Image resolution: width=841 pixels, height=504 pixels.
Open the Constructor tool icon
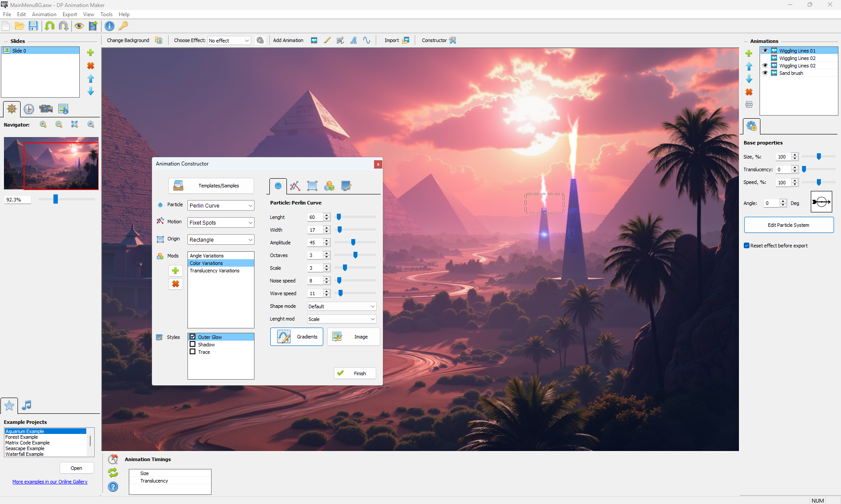[x=453, y=40]
